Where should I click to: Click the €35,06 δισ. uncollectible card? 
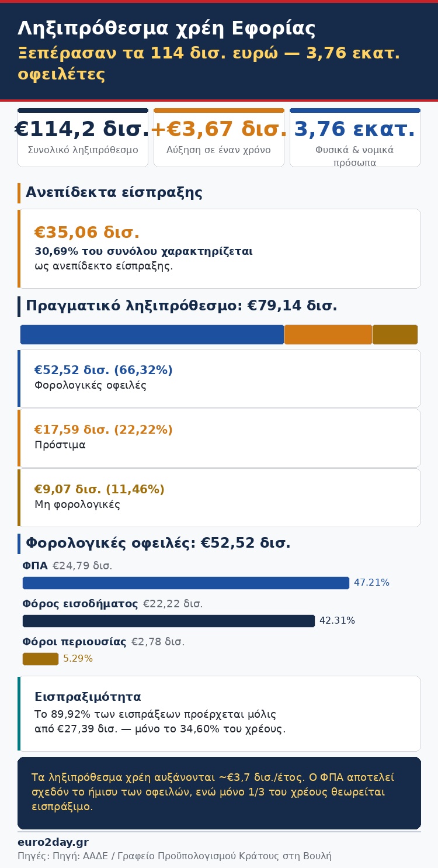point(219,248)
